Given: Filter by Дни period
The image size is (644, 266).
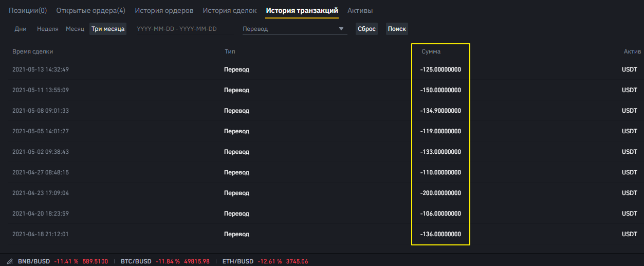Looking at the screenshot, I should [21, 29].
